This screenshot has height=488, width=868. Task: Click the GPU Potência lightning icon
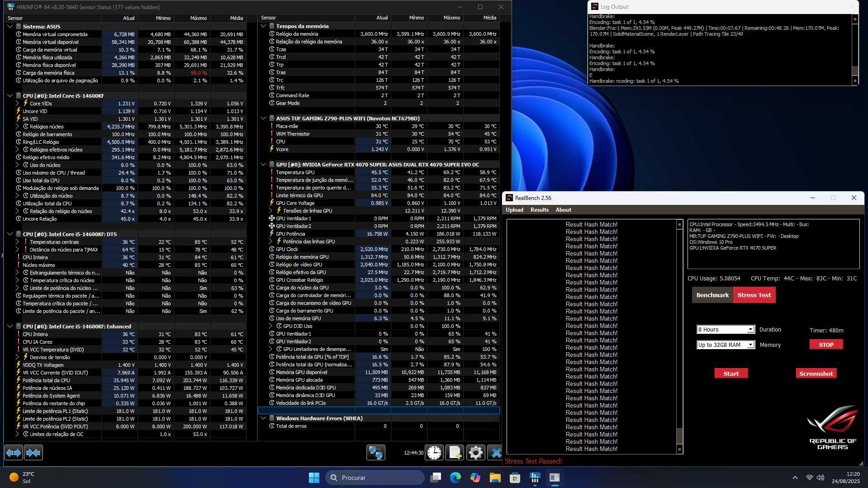[272, 234]
